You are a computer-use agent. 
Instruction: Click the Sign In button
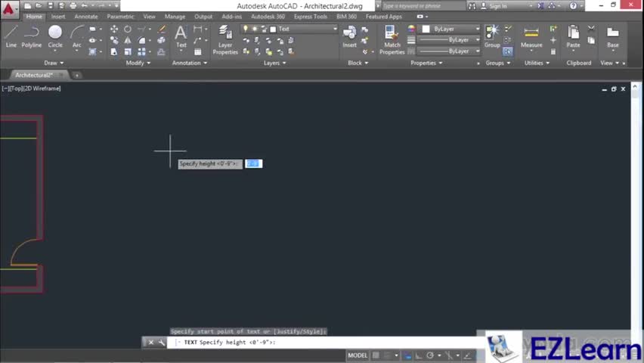point(494,6)
